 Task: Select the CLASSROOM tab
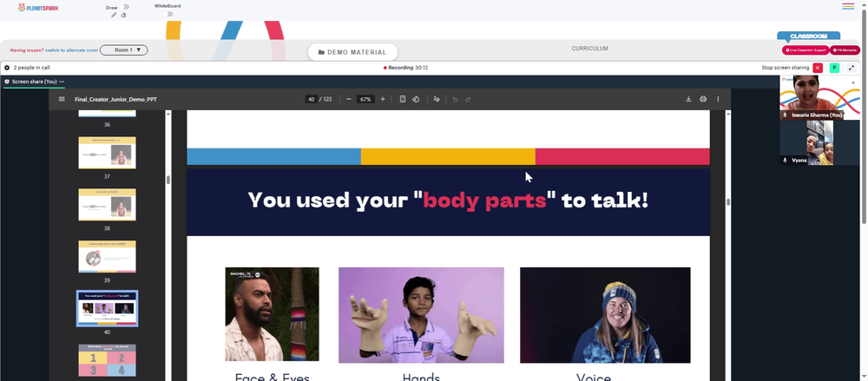808,36
